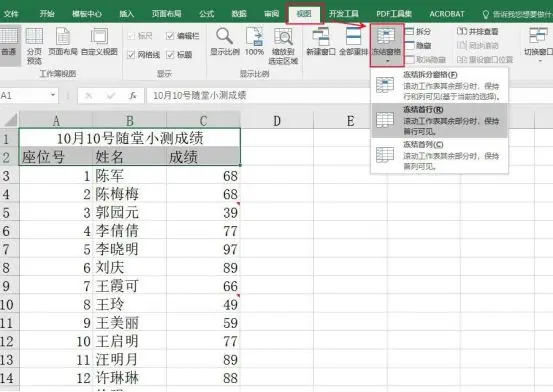
Task: Choose 冻结首列 freeze first column option
Action: coord(439,155)
